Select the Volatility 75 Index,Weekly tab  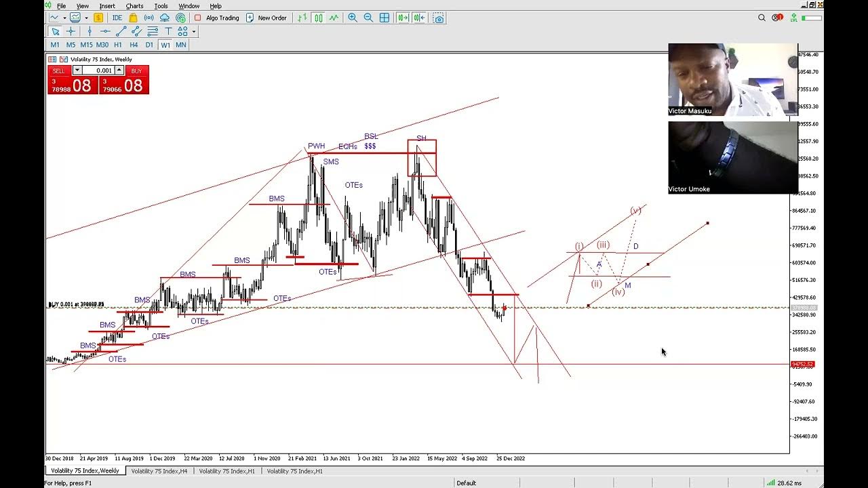(x=85, y=470)
